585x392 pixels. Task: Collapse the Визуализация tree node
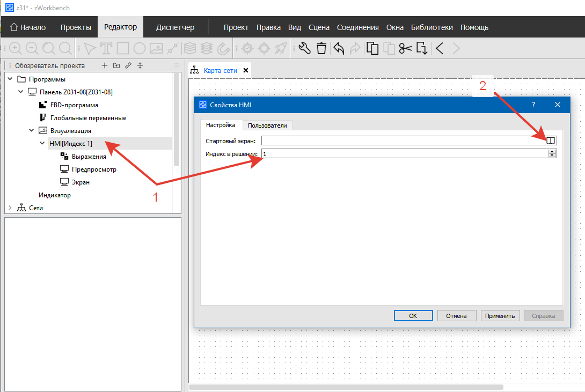31,131
